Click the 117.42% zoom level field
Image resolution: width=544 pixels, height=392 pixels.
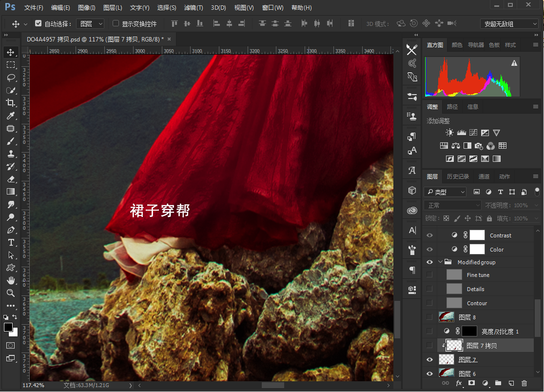pyautogui.click(x=33, y=385)
